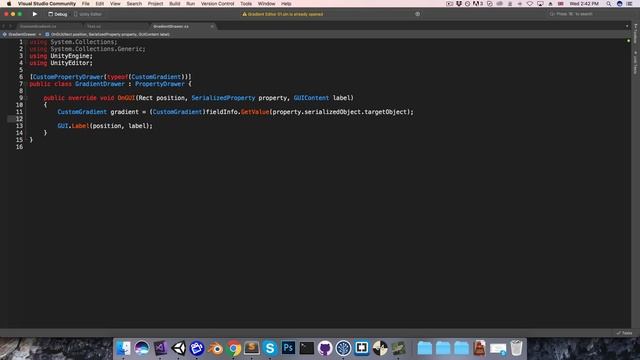
Task: Launch Siri from the Dock
Action: [142, 348]
